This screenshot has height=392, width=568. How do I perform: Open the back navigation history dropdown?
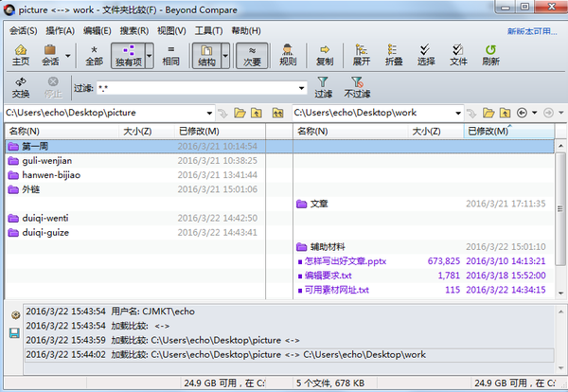point(534,113)
